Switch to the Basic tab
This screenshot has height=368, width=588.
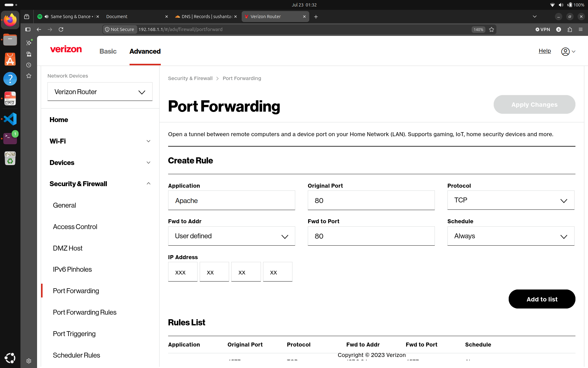tap(108, 52)
